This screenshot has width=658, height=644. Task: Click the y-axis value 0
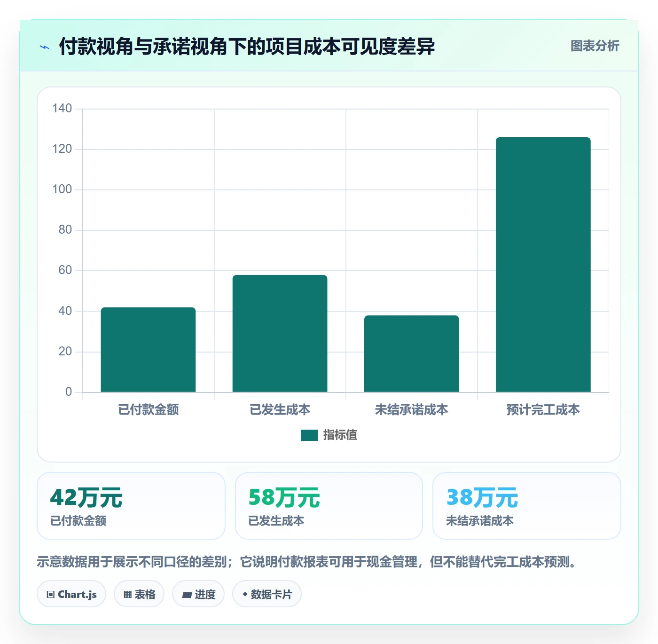[69, 392]
